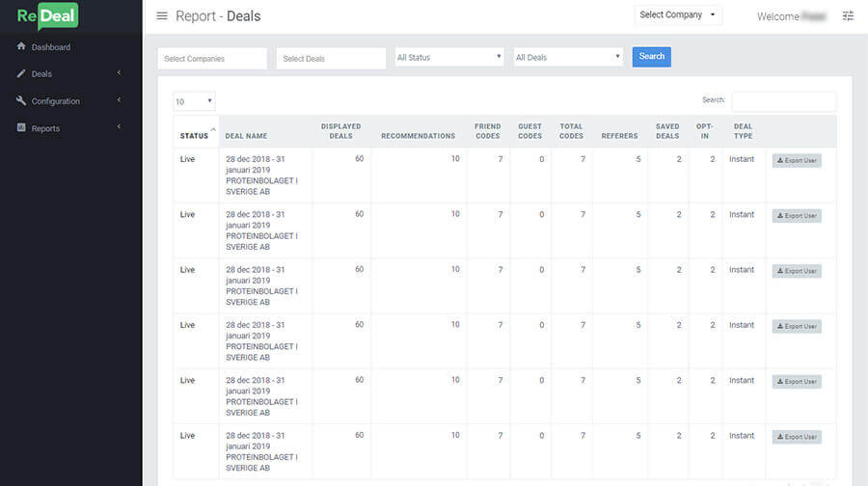Image resolution: width=868 pixels, height=486 pixels.
Task: Sort by the Referers column
Action: (619, 132)
